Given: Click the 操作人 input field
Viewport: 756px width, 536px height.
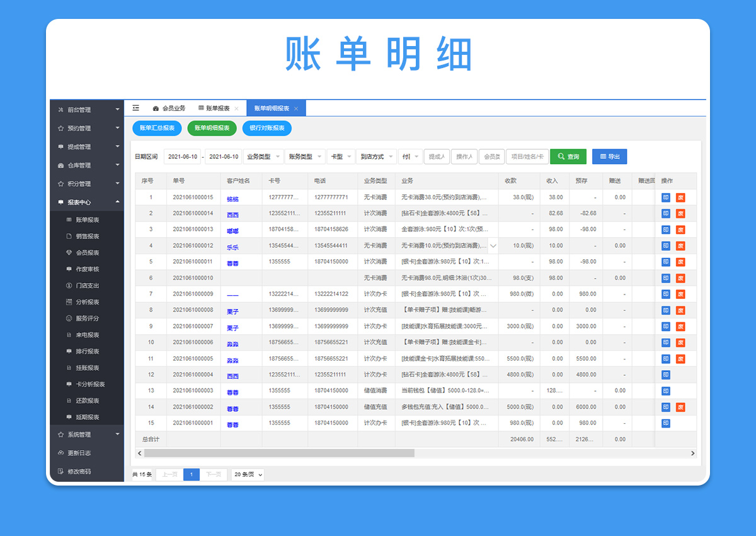Looking at the screenshot, I should tap(464, 156).
